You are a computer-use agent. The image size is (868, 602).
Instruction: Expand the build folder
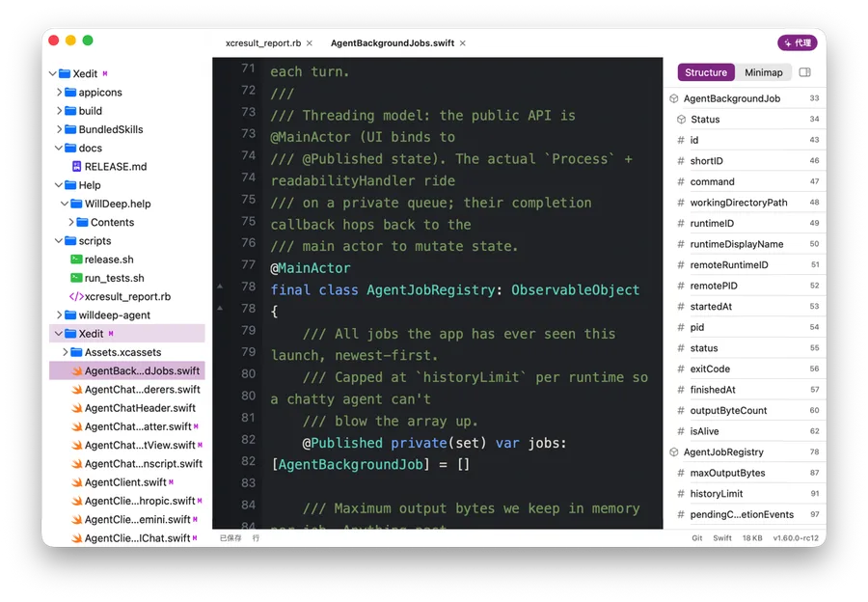click(59, 111)
